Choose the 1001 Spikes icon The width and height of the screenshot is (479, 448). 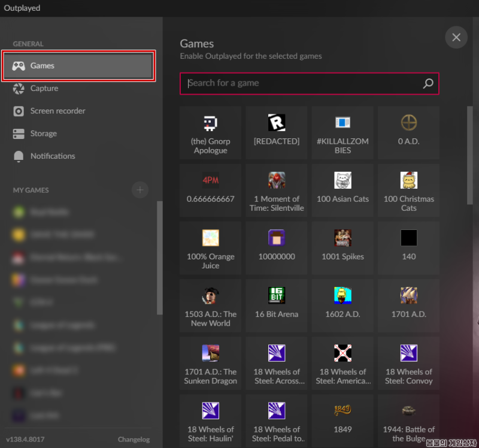click(342, 238)
